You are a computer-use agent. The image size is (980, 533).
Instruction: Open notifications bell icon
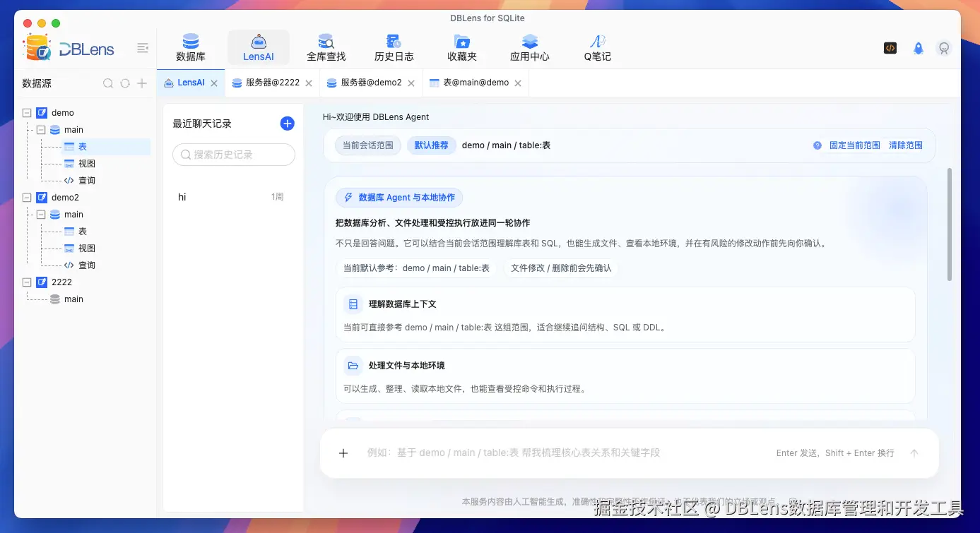pyautogui.click(x=918, y=48)
